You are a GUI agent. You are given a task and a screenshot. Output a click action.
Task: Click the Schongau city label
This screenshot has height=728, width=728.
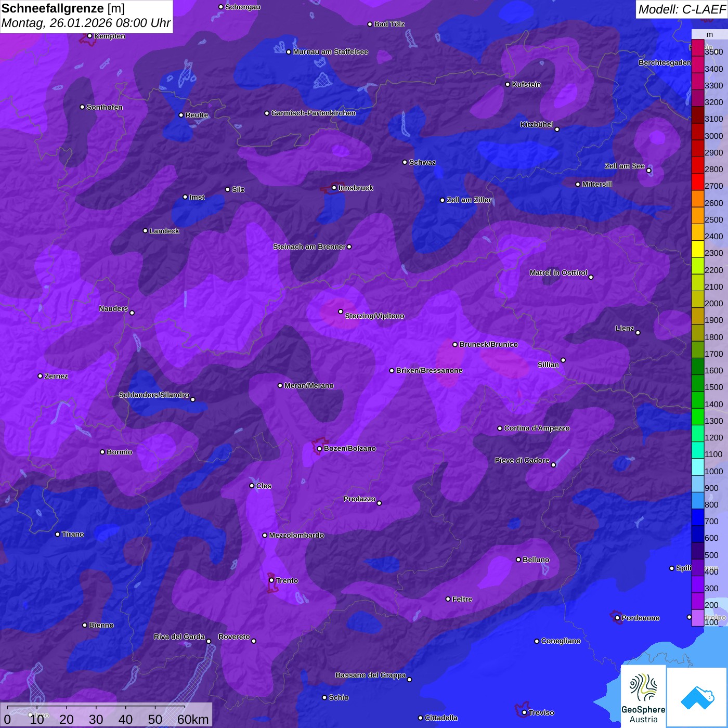click(243, 7)
